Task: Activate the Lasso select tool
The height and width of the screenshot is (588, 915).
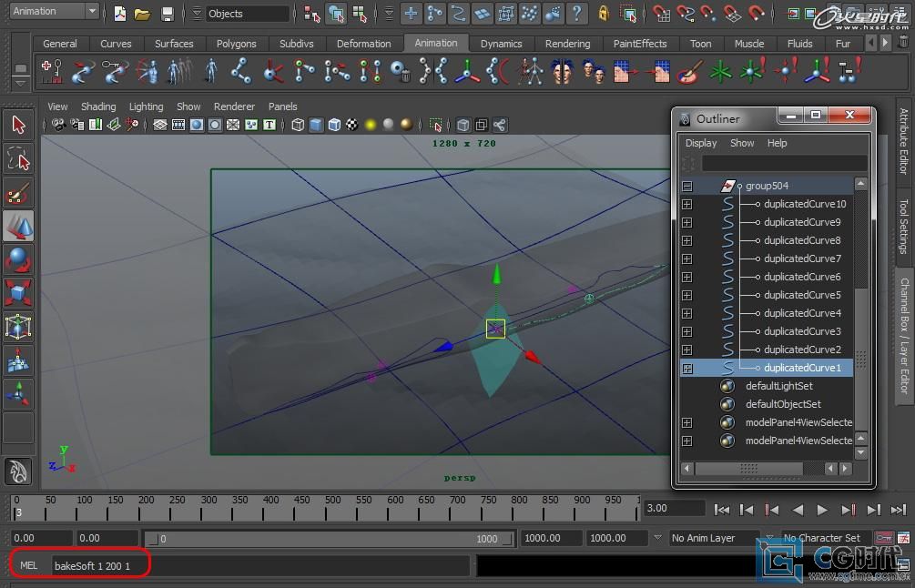Action: tap(18, 158)
